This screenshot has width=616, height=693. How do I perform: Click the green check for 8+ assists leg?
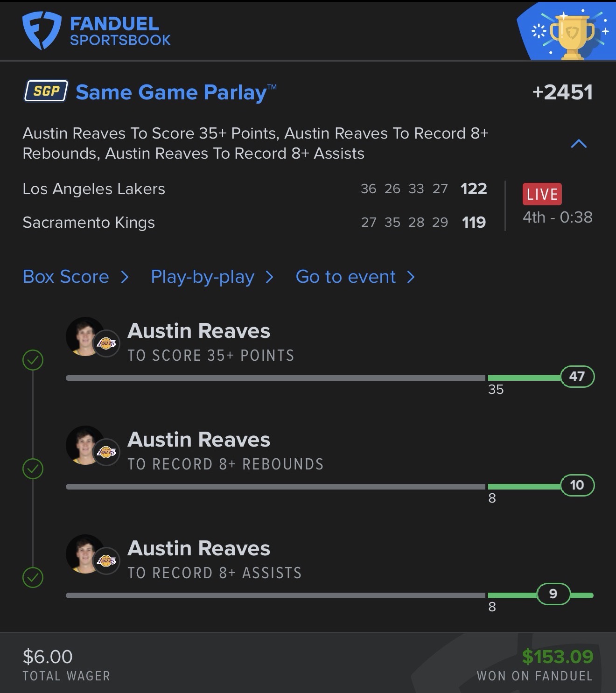click(33, 577)
